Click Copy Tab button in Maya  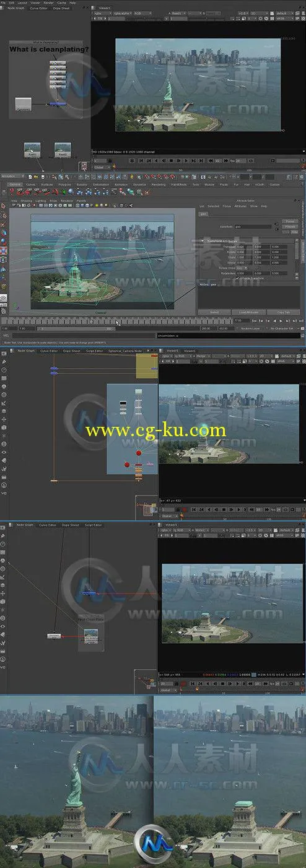click(284, 312)
